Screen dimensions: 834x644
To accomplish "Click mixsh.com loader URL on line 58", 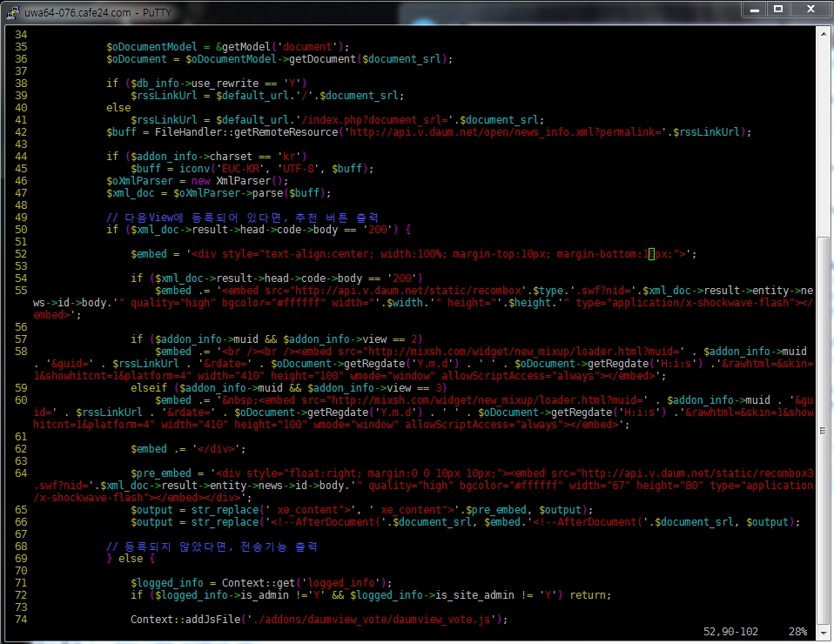I will (524, 352).
